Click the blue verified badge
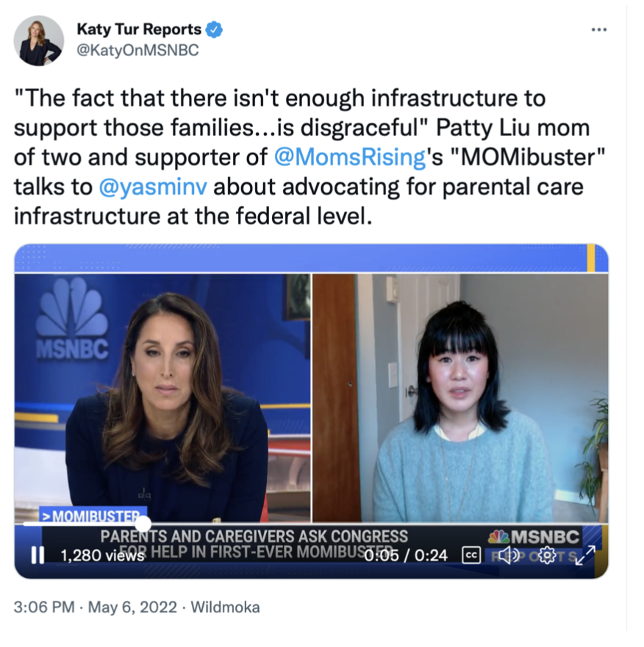The width and height of the screenshot is (644, 647). point(214,29)
